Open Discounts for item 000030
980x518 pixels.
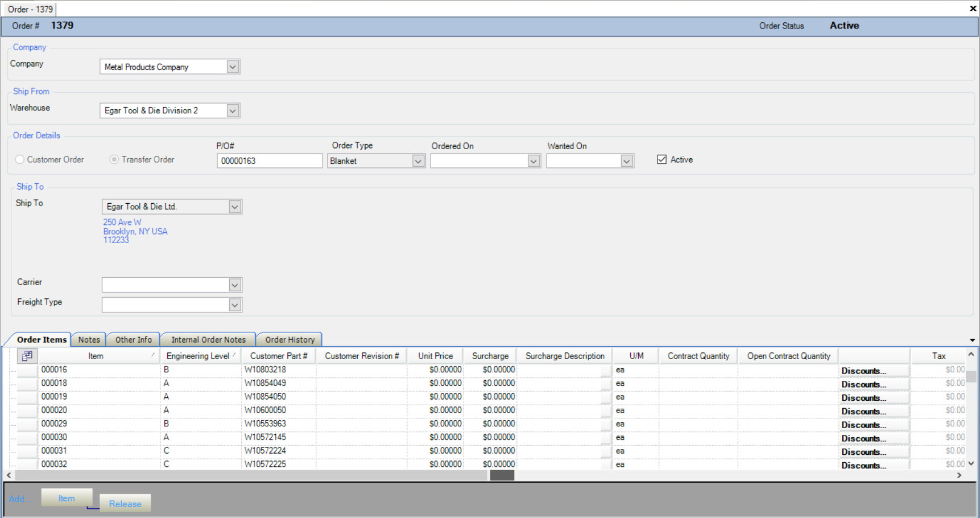pos(874,438)
